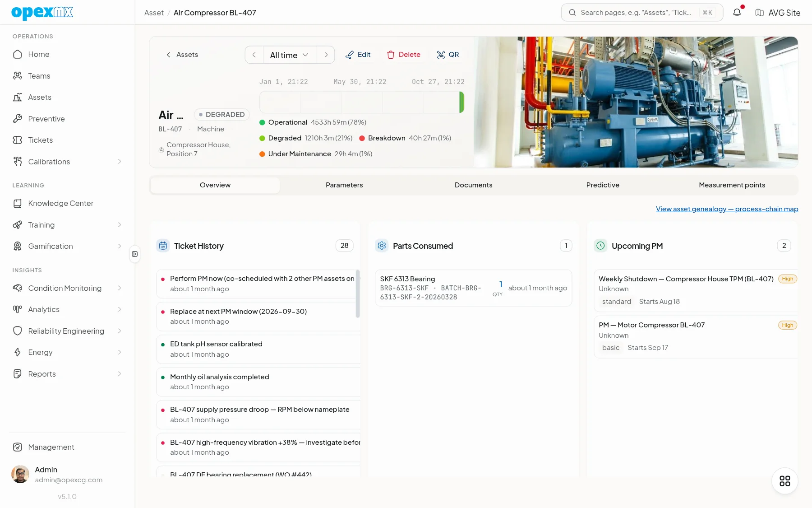
Task: Click the opexmx logo
Action: click(42, 13)
